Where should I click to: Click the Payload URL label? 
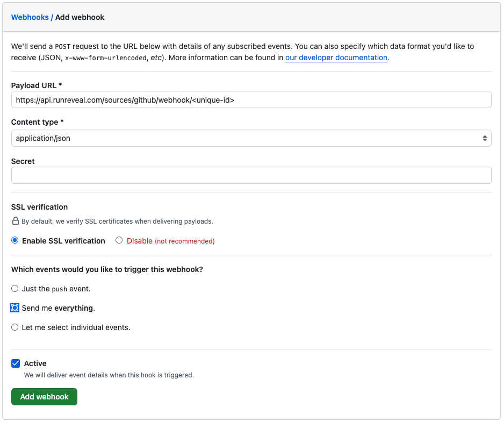click(x=34, y=85)
